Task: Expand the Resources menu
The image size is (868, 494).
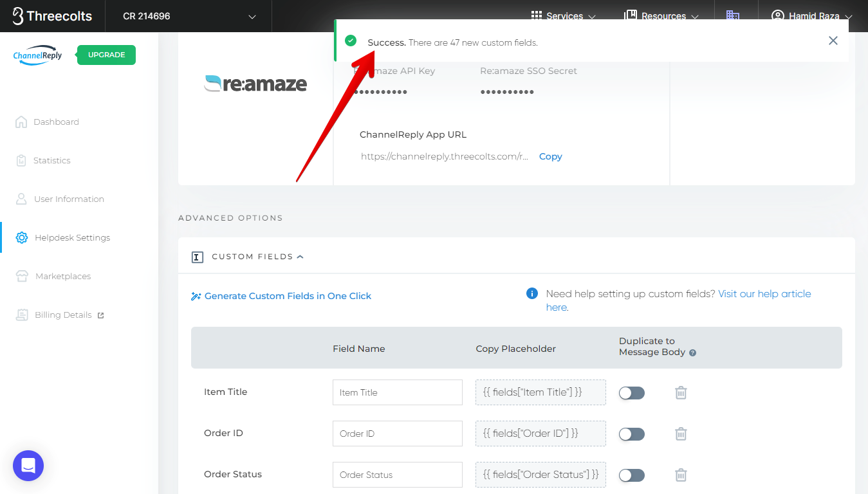Action: pos(661,16)
